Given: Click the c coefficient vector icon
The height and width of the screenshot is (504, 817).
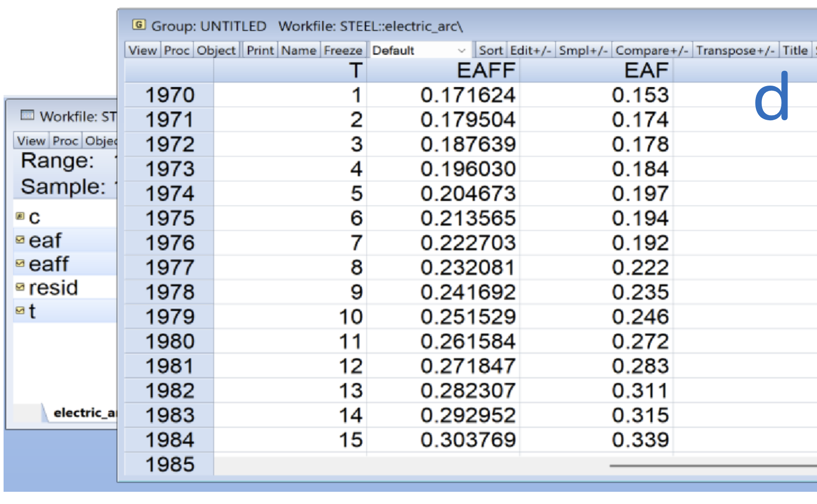Looking at the screenshot, I should pyautogui.click(x=20, y=217).
